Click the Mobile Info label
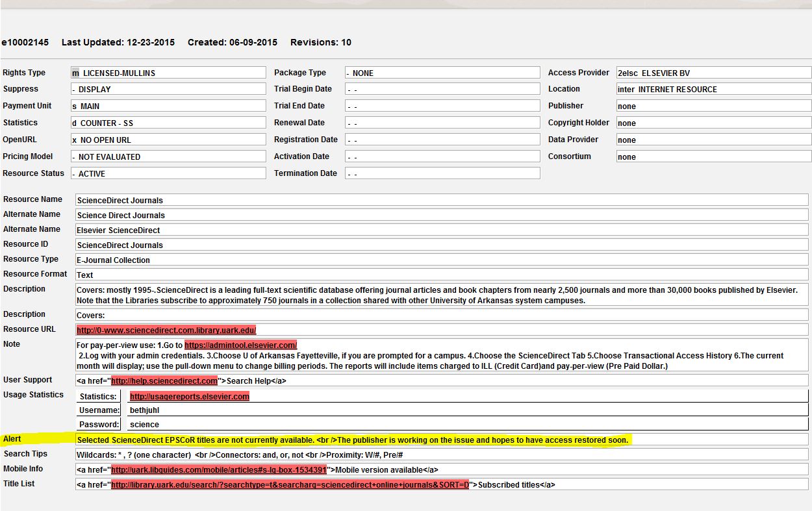Viewport: 812px width, 511px height. (23, 468)
